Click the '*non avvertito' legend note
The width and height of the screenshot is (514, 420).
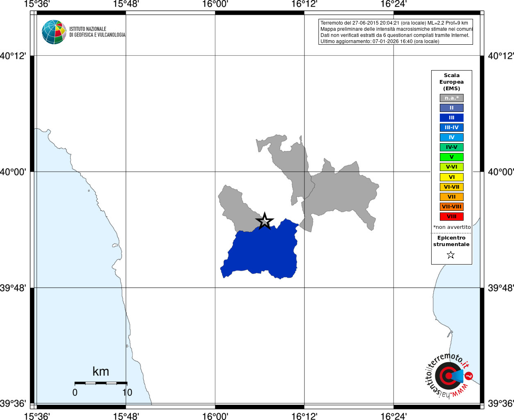(x=452, y=227)
